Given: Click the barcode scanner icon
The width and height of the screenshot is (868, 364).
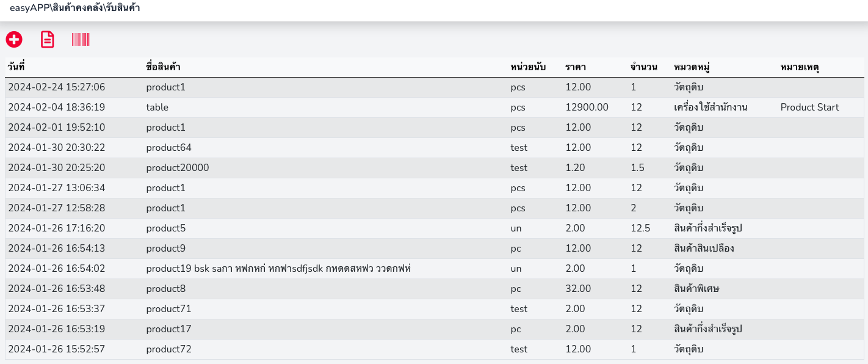Looking at the screenshot, I should click(81, 40).
